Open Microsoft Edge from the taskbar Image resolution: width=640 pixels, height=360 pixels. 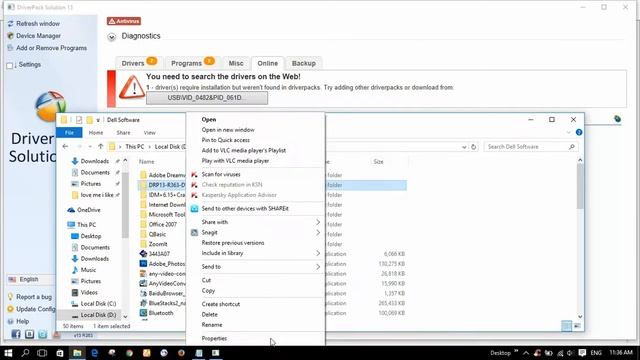tap(94, 353)
